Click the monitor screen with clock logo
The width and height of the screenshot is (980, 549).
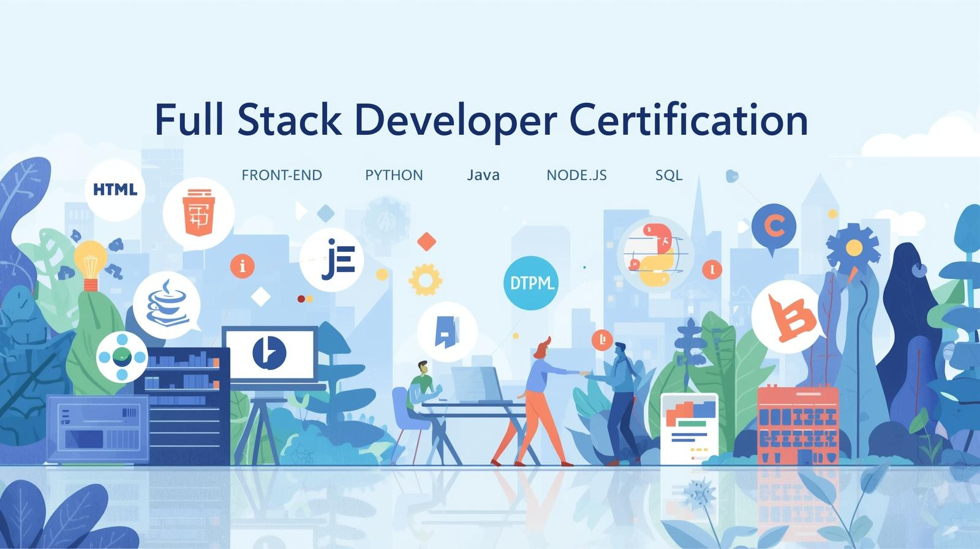click(269, 353)
